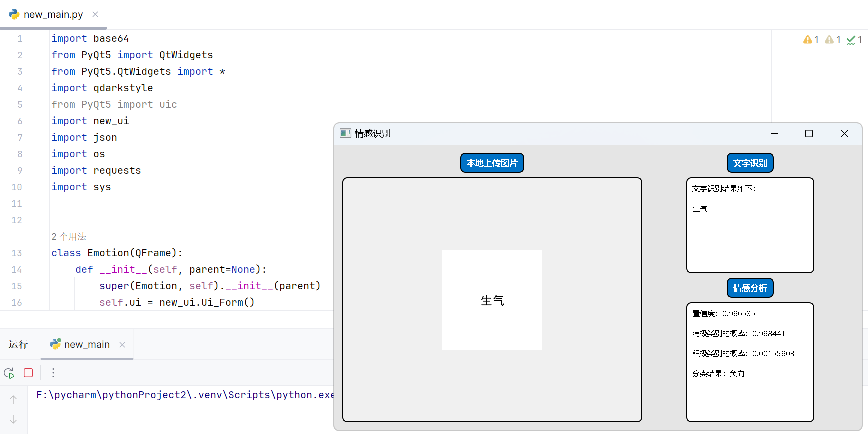Click the 文字识别 button
The width and height of the screenshot is (868, 434).
coord(750,163)
